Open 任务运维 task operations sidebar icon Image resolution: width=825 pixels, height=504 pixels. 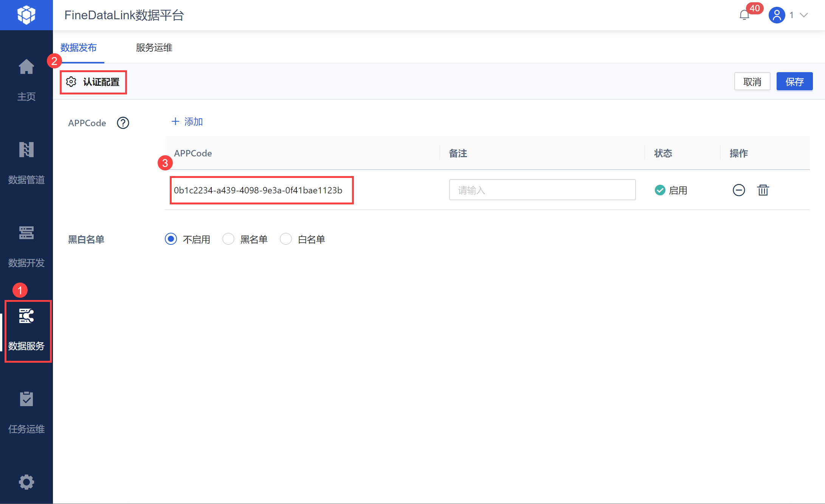click(26, 399)
